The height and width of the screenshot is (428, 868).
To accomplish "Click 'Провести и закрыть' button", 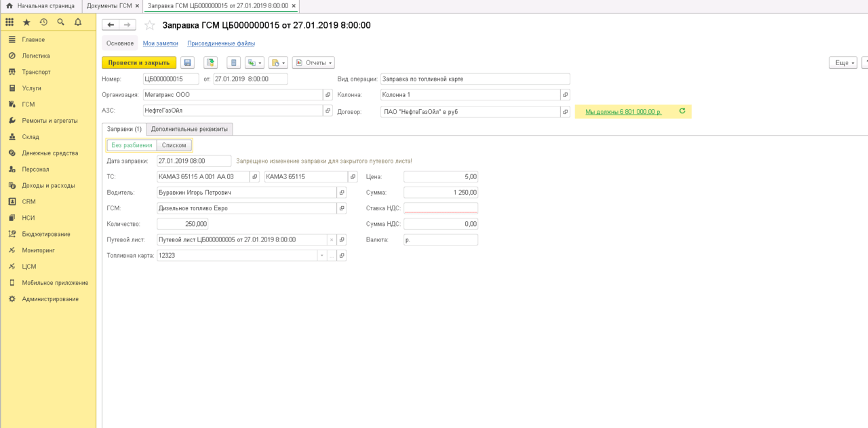I will (139, 62).
